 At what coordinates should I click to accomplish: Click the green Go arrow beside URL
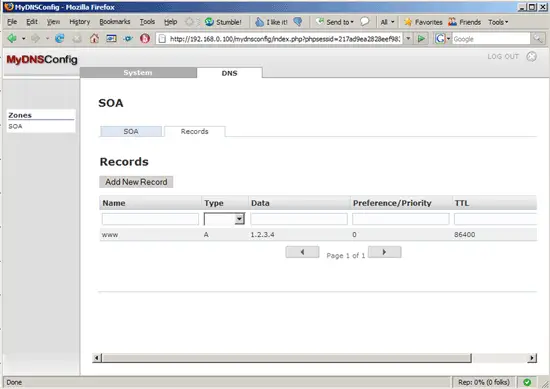click(421, 39)
